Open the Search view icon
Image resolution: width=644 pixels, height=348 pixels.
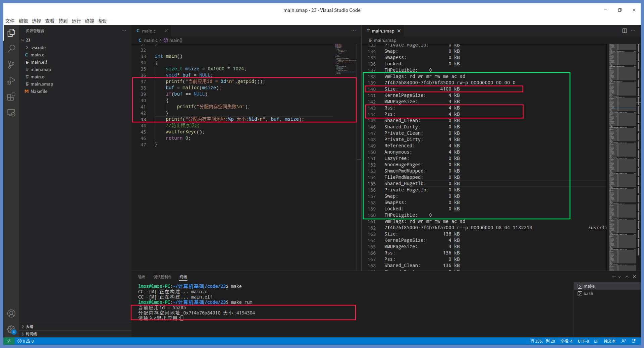[x=11, y=49]
